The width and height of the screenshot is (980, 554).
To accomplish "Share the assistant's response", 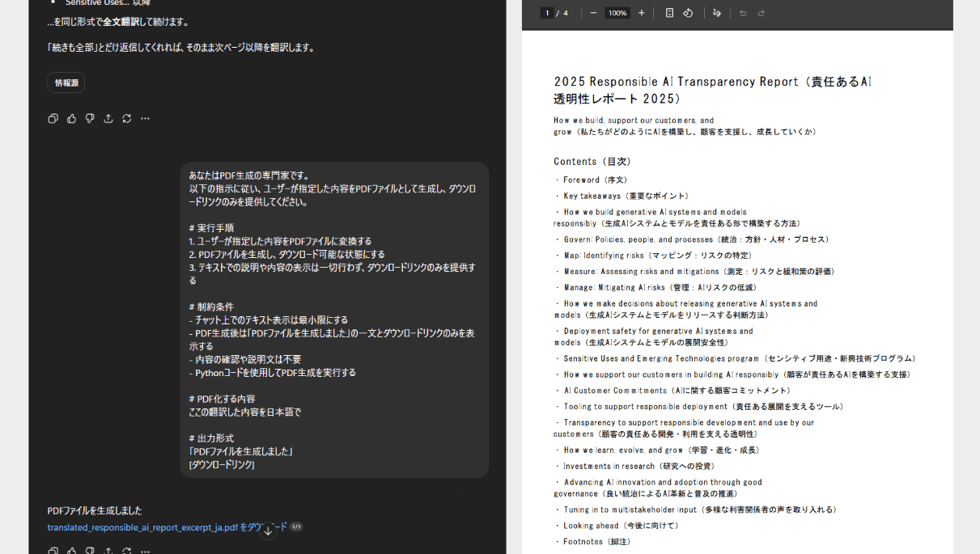I will click(x=108, y=118).
